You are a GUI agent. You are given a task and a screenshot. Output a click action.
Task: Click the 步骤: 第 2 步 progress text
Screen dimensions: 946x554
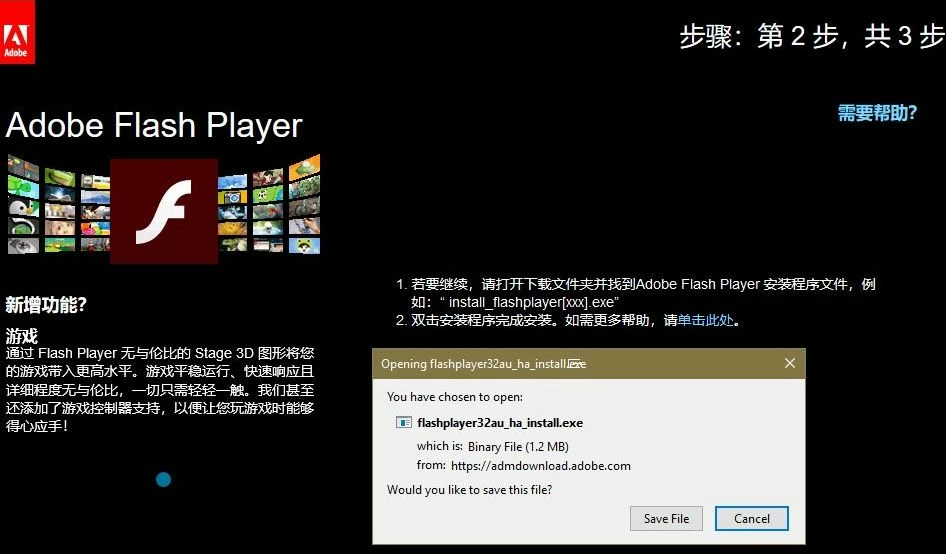pyautogui.click(x=812, y=36)
